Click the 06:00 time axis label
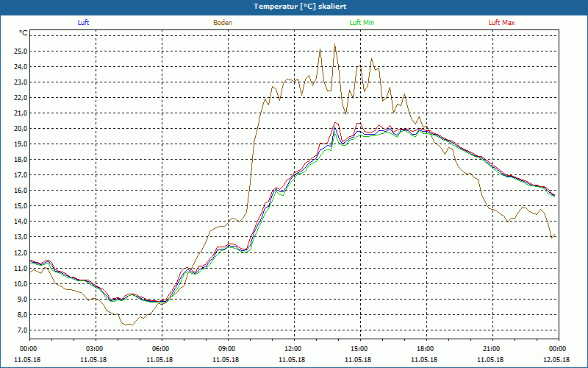This screenshot has width=588, height=368. [x=160, y=348]
